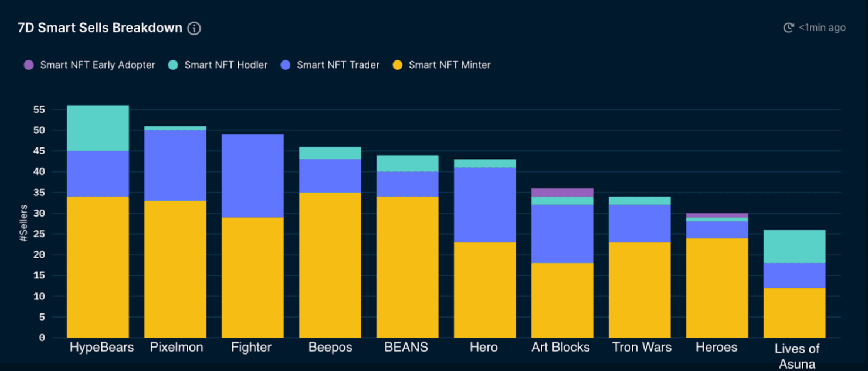Select the 'Lives of Asuna' axis label

click(x=796, y=353)
